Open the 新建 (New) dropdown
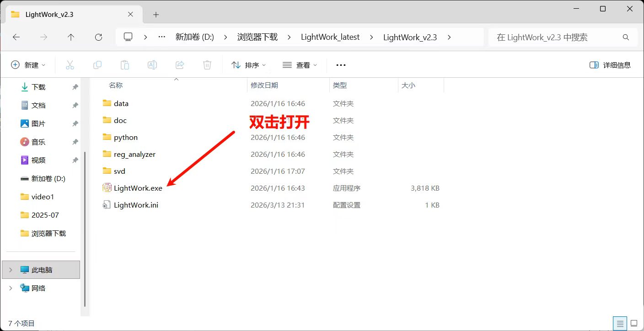644x331 pixels. [x=28, y=65]
